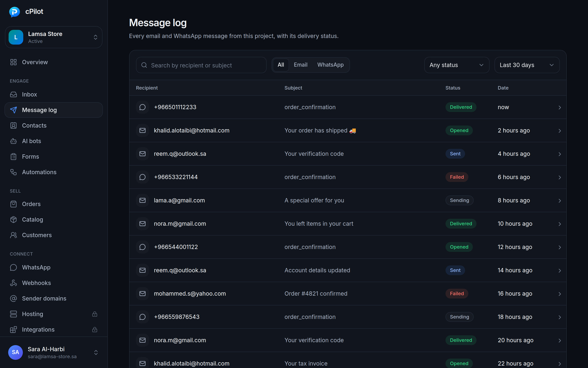The height and width of the screenshot is (368, 588).
Task: Expand the Lamsa Store project switcher
Action: point(54,37)
